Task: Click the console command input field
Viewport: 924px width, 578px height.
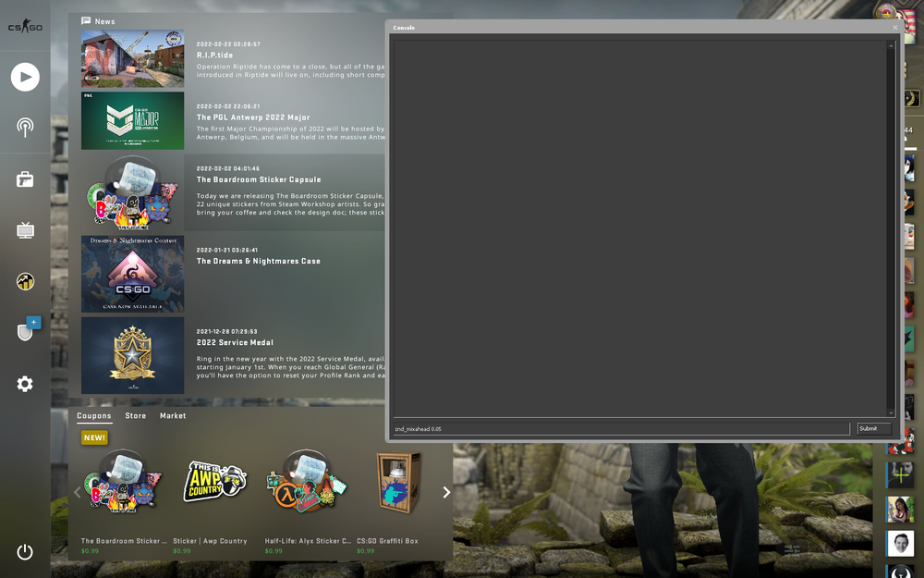Action: click(621, 428)
